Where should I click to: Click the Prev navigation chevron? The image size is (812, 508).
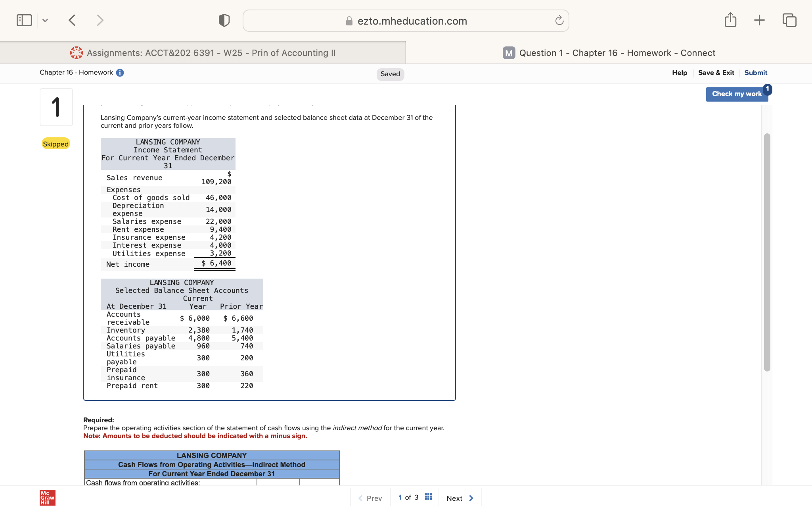tap(360, 498)
